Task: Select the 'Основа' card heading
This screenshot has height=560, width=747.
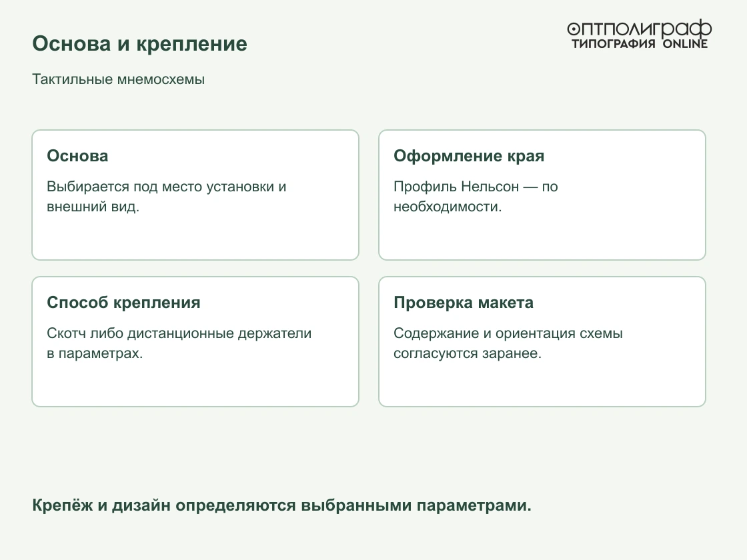Action: pyautogui.click(x=77, y=156)
